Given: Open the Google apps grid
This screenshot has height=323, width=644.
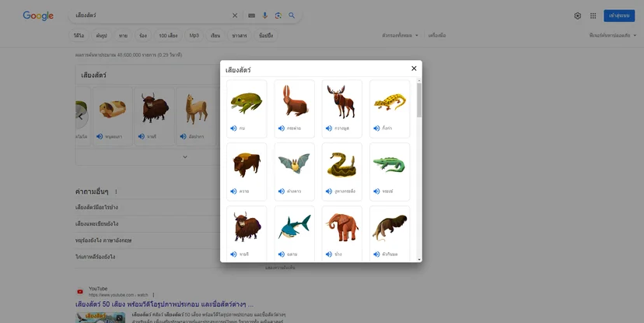Looking at the screenshot, I should click(593, 16).
